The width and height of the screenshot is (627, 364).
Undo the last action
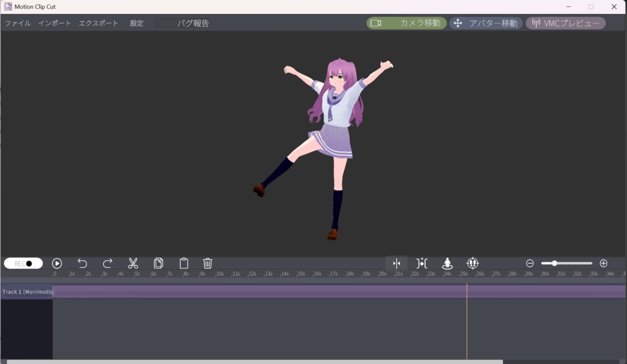click(x=83, y=263)
